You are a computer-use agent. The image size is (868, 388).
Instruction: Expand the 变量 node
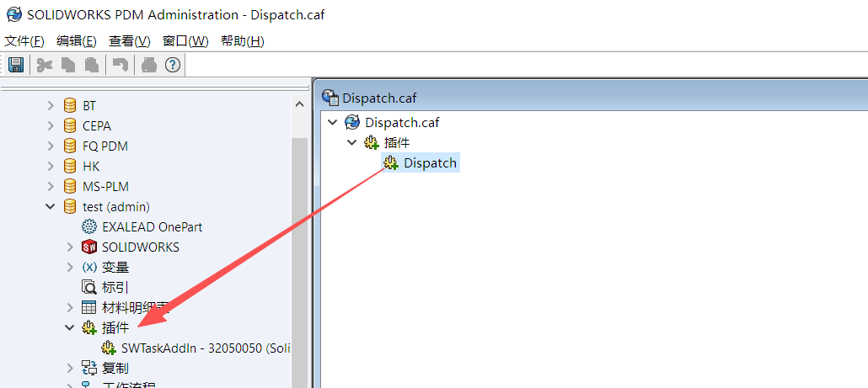tap(70, 267)
